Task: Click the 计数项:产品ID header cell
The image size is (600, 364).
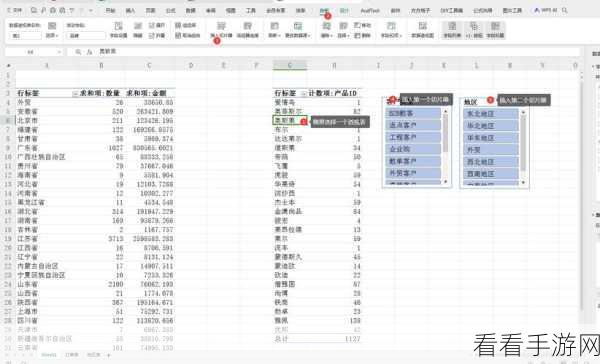Action: pos(334,93)
